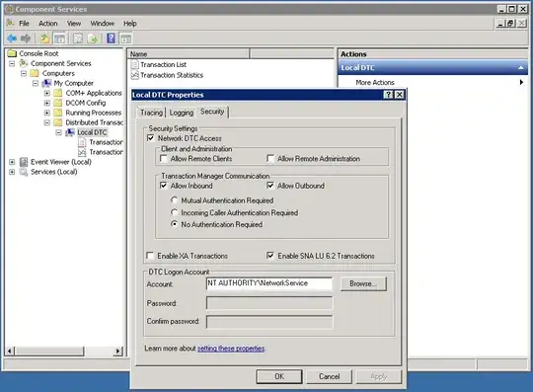Click the tree pane scrollbar left arrow

point(10,351)
